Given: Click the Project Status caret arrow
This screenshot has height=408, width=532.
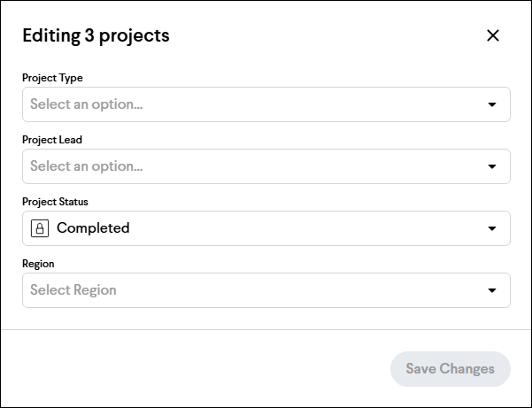Looking at the screenshot, I should pos(492,228).
